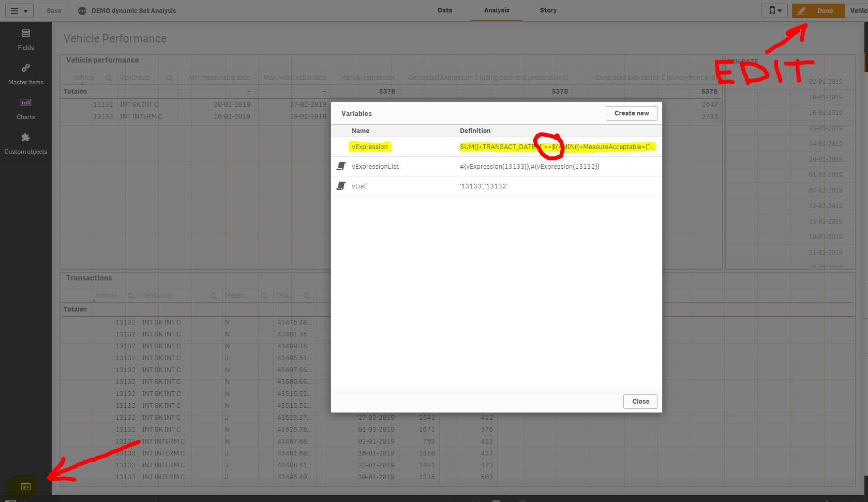
Task: Click the vList definition '13133','13132'
Action: tap(484, 186)
